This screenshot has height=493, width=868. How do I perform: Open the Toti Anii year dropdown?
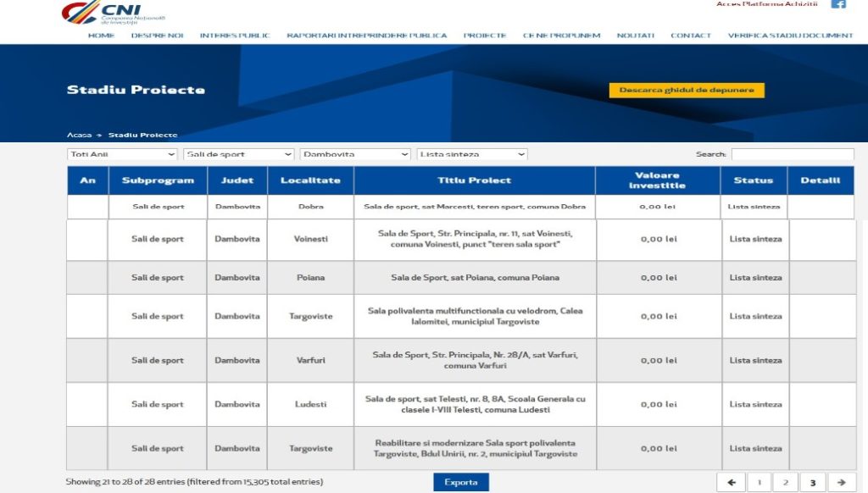[122, 154]
